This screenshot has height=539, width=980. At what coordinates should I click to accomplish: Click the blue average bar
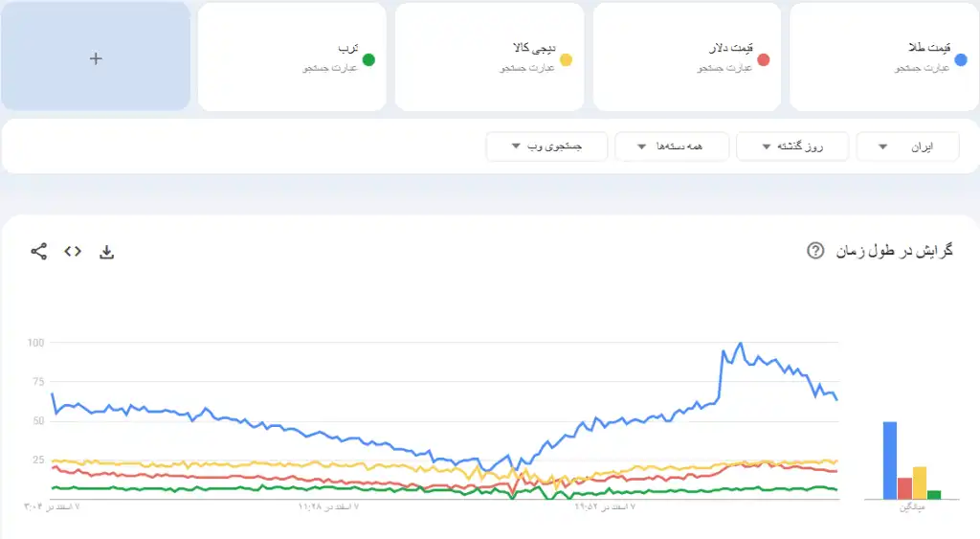pos(890,460)
